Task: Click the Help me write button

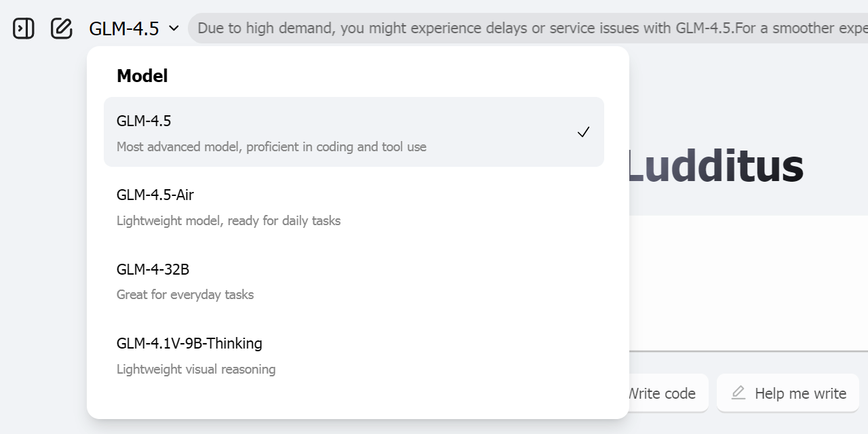Action: click(x=788, y=393)
